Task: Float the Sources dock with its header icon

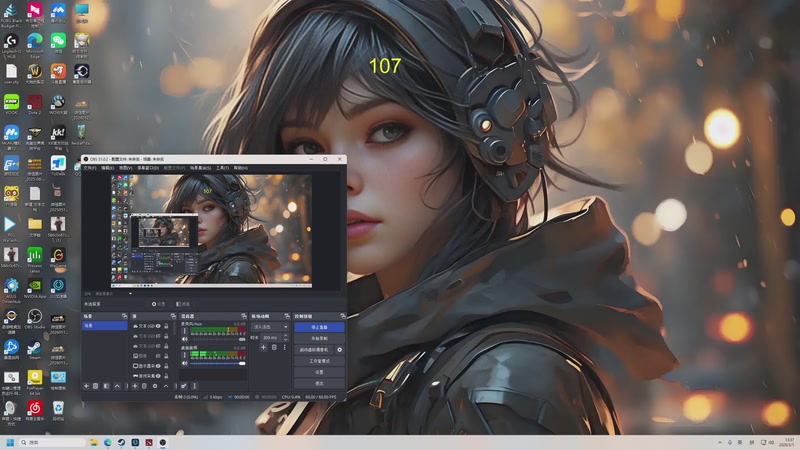Action: click(x=173, y=316)
